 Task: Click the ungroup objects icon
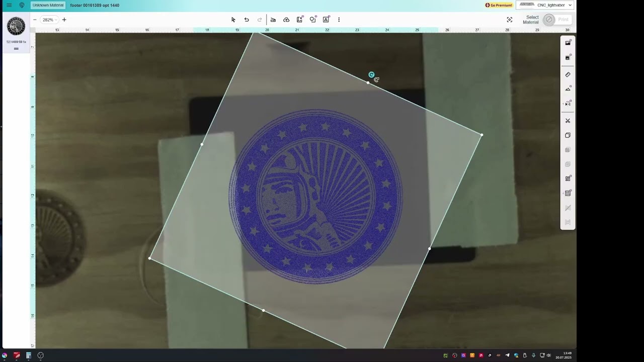point(568,164)
